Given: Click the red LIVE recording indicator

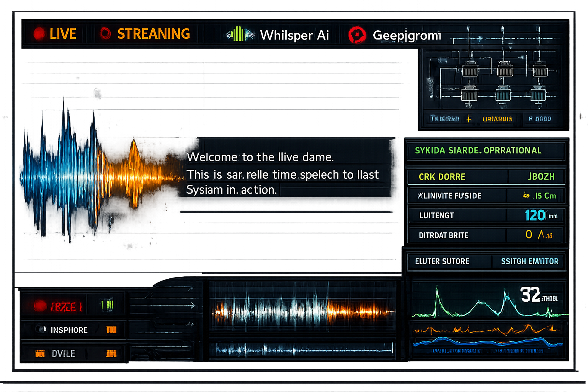Looking at the screenshot, I should [x=39, y=34].
